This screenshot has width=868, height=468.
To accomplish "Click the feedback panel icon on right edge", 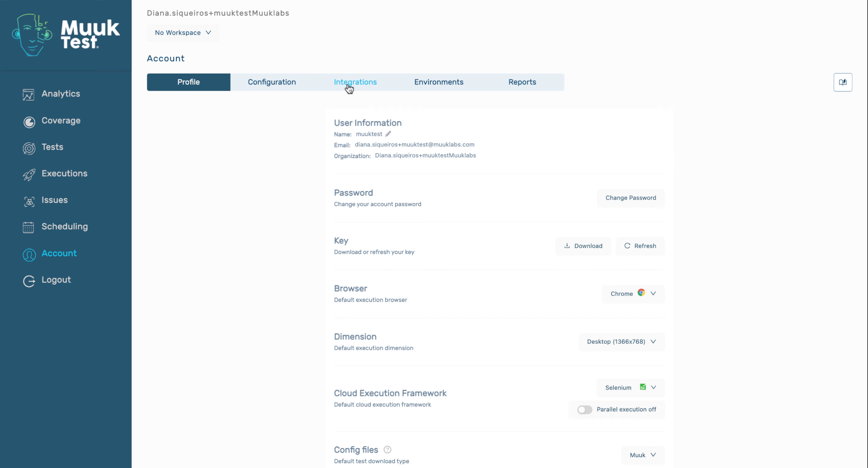I will (x=843, y=82).
